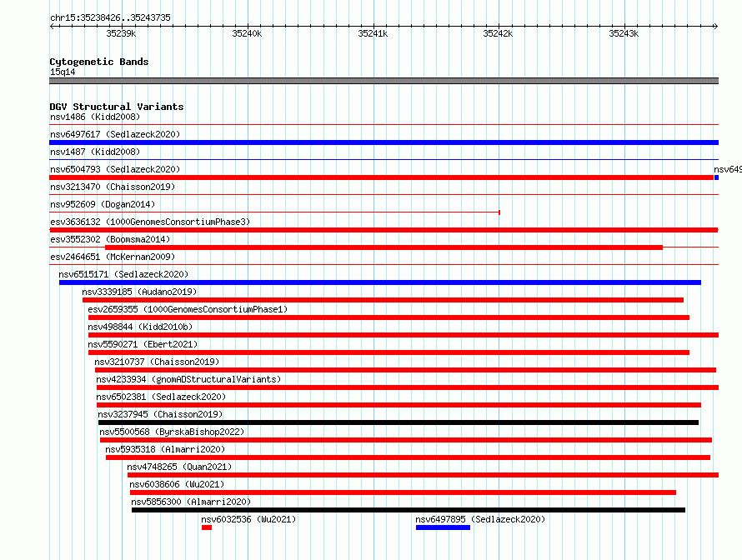Open the nsv6497617 (Sedlazeck2020) label

[115, 134]
